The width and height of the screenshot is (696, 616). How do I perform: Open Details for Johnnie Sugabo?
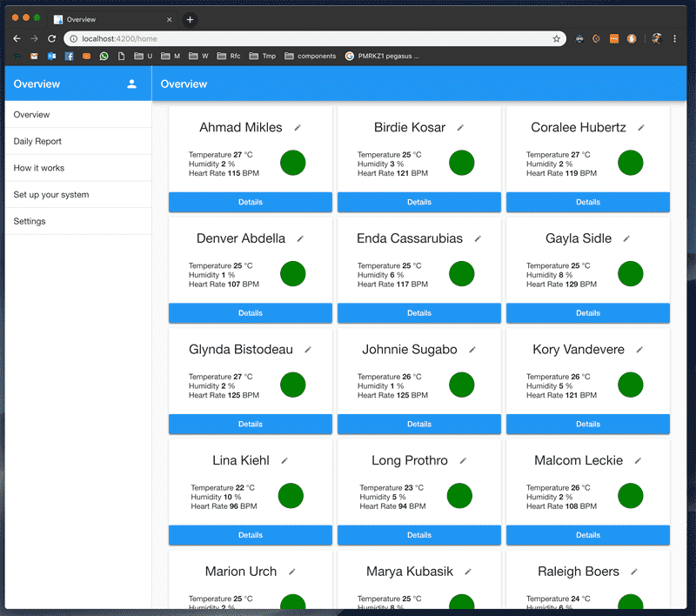[419, 424]
